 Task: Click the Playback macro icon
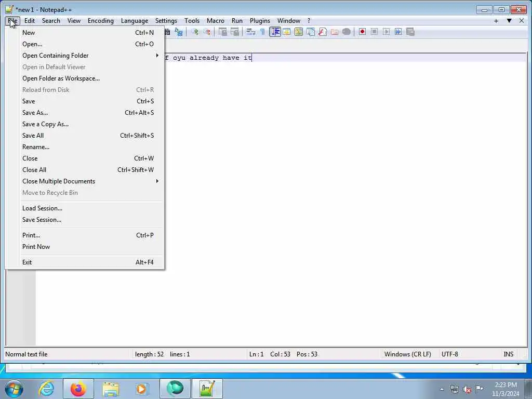pyautogui.click(x=386, y=32)
